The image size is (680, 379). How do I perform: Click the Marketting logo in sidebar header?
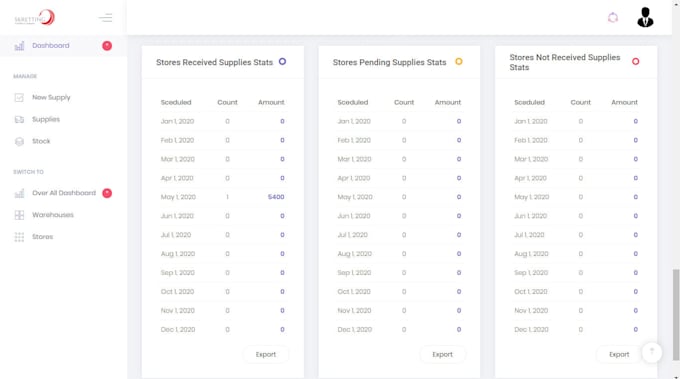35,18
